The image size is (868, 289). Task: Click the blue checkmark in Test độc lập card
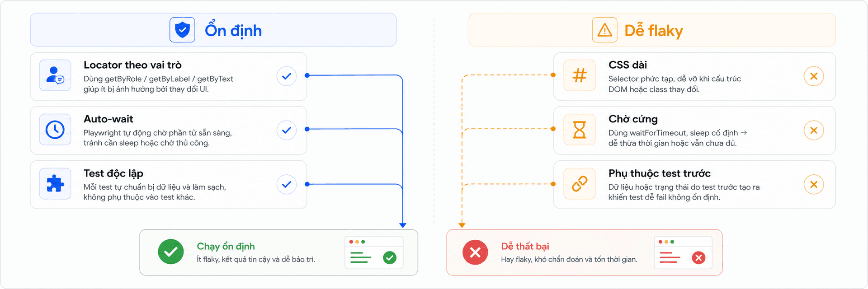point(287,184)
